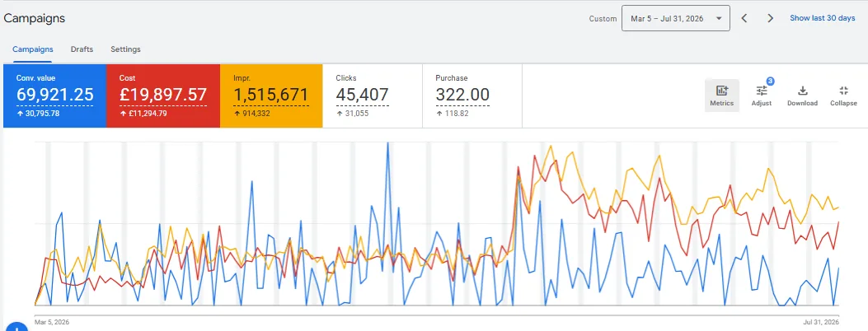
Task: Go to the next date range
Action: tap(770, 18)
